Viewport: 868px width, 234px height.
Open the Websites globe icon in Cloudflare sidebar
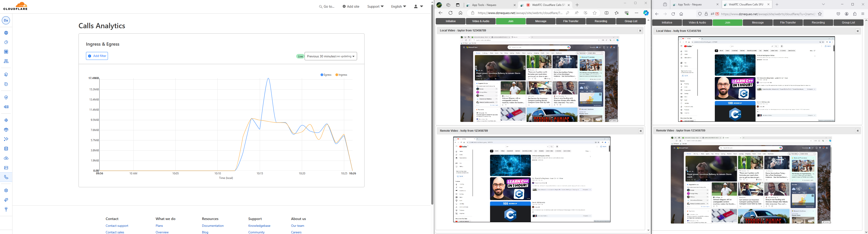click(6, 33)
